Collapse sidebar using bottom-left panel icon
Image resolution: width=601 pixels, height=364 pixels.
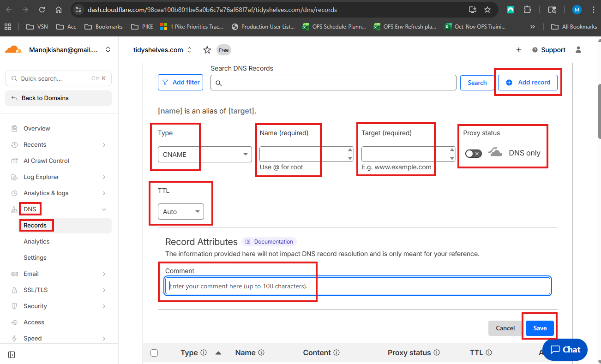[12, 355]
